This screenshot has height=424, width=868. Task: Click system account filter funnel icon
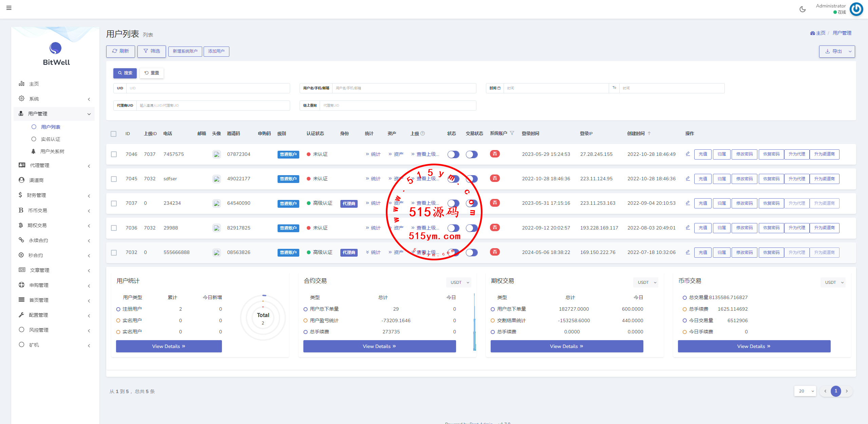[512, 133]
